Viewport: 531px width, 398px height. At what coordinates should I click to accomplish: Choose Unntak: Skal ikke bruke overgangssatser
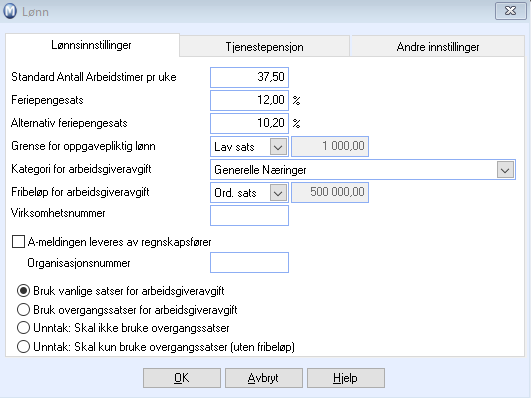tap(23, 328)
